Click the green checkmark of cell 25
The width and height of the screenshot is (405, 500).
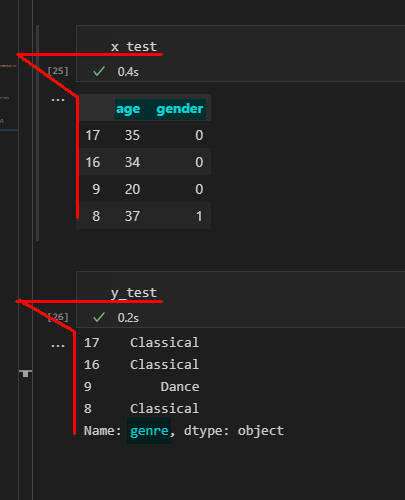(99, 71)
